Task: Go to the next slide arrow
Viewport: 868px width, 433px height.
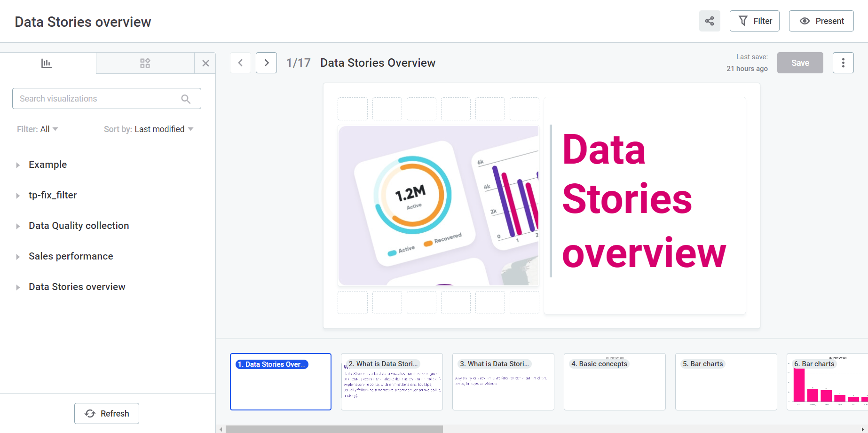Action: pos(266,63)
